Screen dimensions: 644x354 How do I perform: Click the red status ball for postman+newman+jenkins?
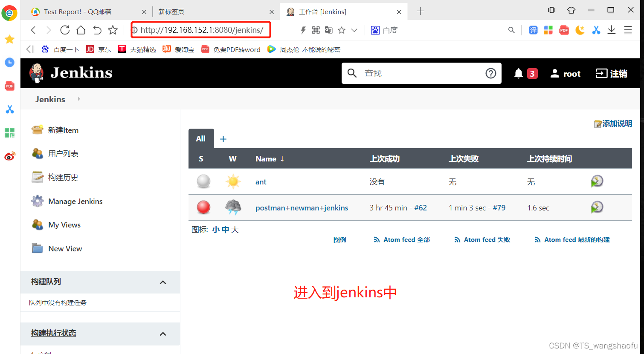203,207
